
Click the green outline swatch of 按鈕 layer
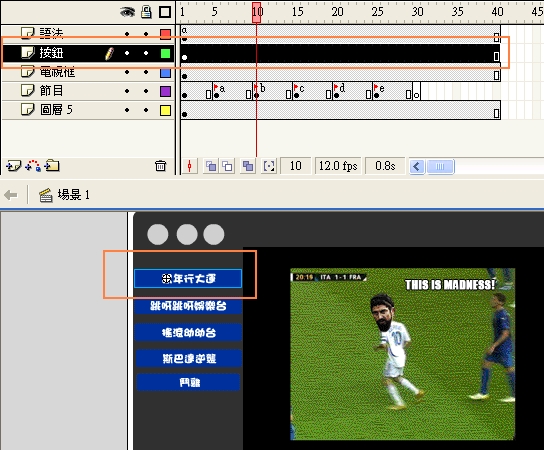click(x=165, y=53)
